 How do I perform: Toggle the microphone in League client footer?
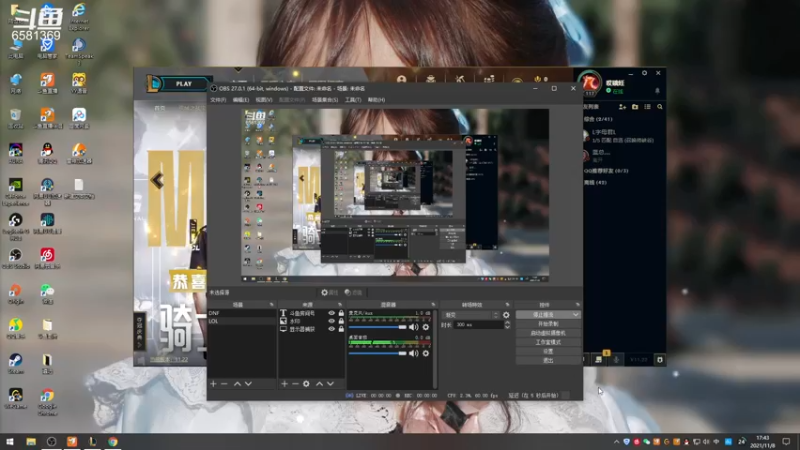click(x=616, y=360)
